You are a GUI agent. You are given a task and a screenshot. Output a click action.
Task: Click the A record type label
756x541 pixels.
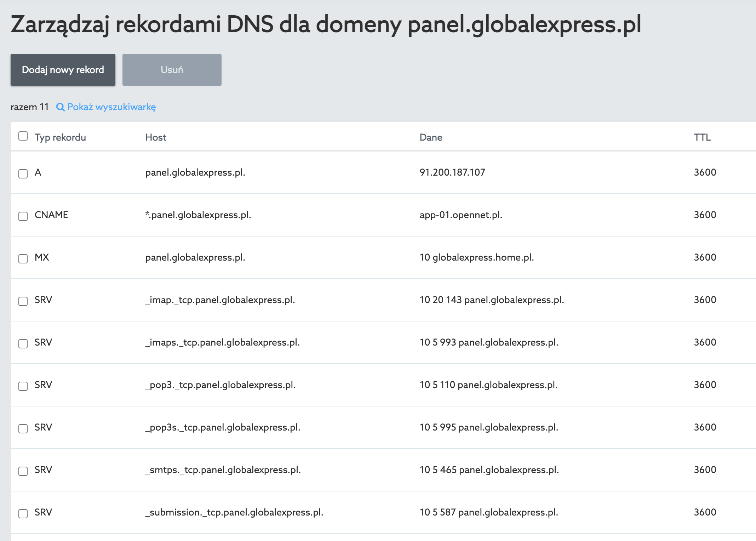38,172
